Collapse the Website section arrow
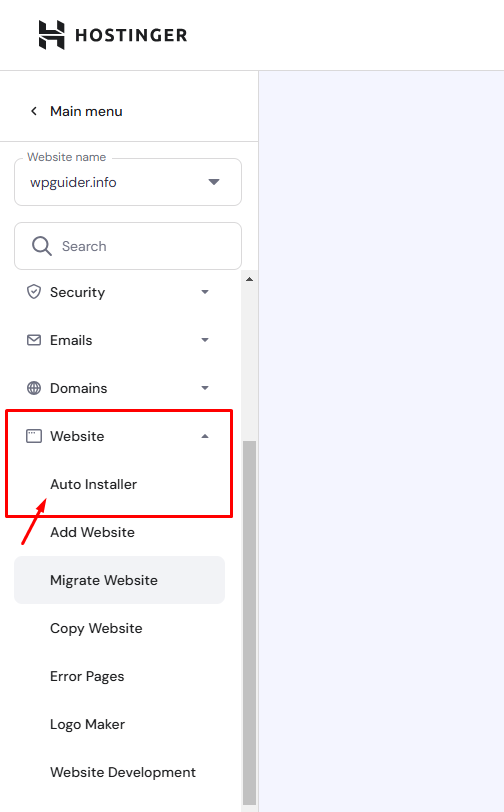This screenshot has width=504, height=812. click(205, 436)
